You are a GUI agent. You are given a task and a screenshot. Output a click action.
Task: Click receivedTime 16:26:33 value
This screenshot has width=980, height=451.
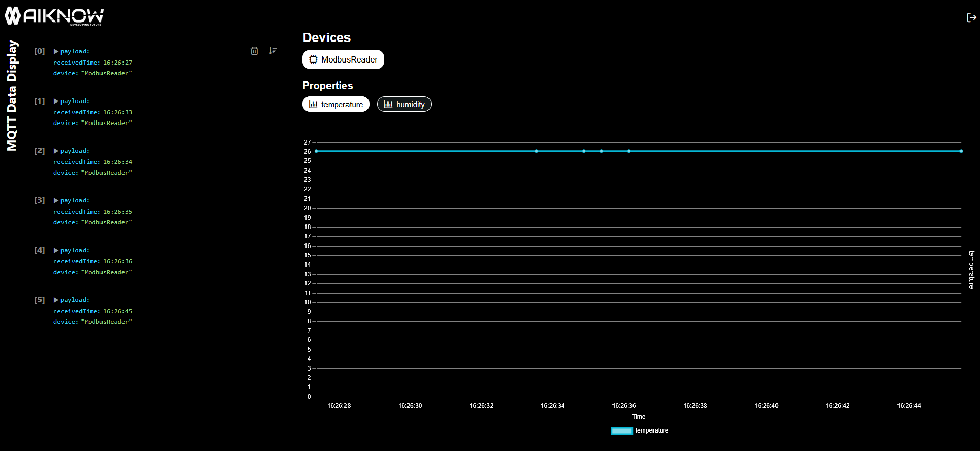117,112
